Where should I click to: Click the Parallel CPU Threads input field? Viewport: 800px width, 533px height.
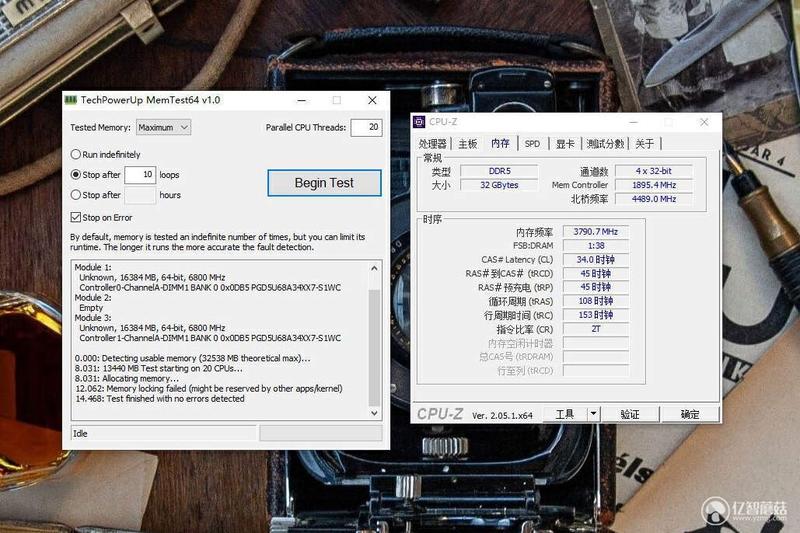(366, 128)
